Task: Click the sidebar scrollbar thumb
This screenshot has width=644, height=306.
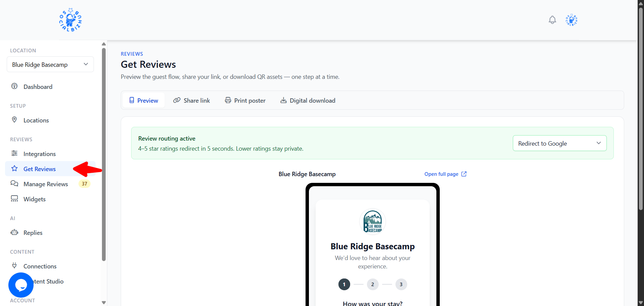Action: [x=104, y=154]
